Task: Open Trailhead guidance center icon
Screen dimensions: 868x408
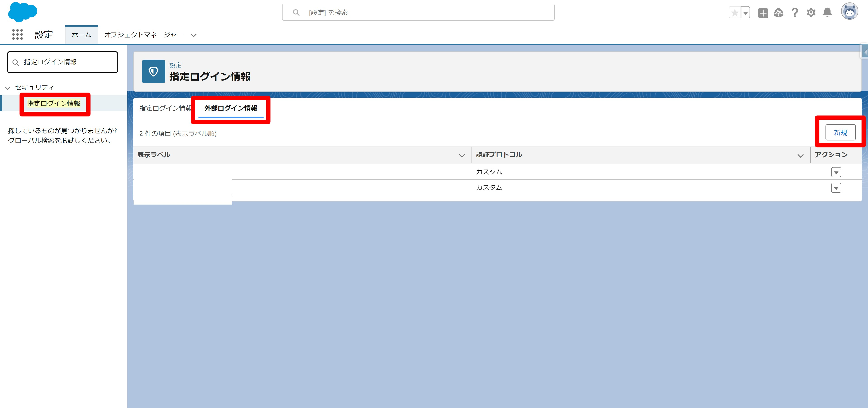Action: click(779, 13)
